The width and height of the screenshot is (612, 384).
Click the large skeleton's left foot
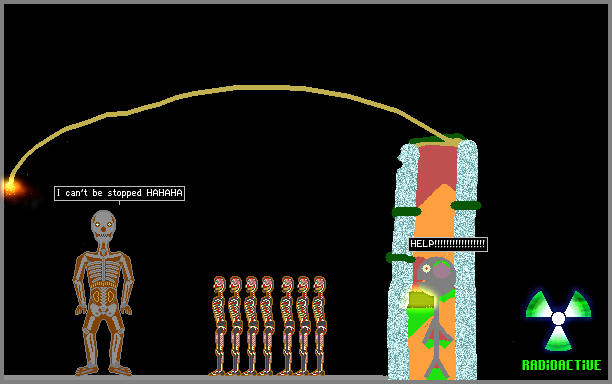pyautogui.click(x=87, y=370)
